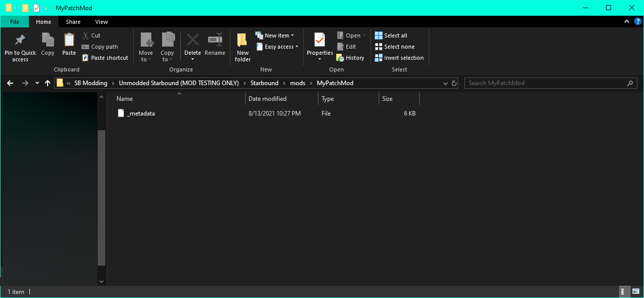Screen dimensions: 644x298
Task: Go forward with the right arrow
Action: [25, 83]
